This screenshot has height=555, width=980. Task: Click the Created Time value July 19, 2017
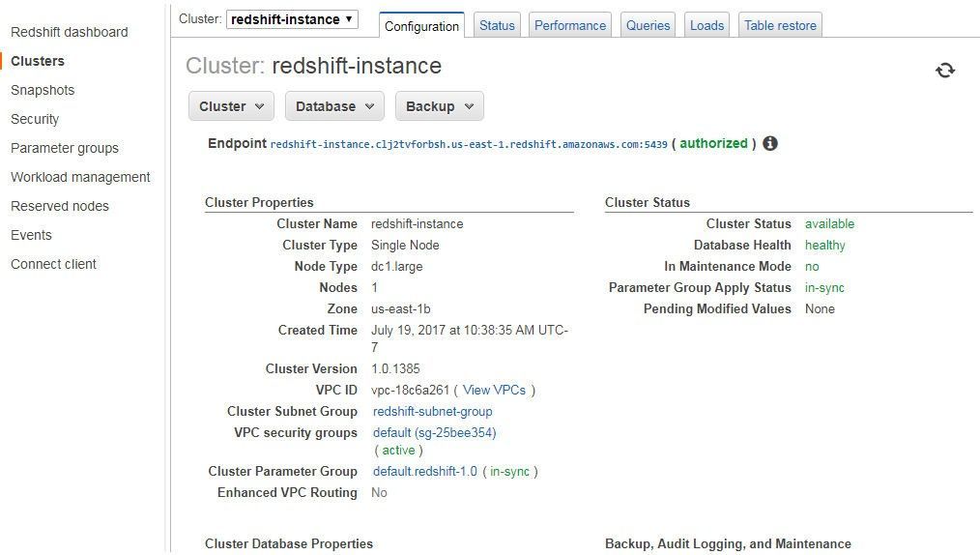click(x=470, y=338)
